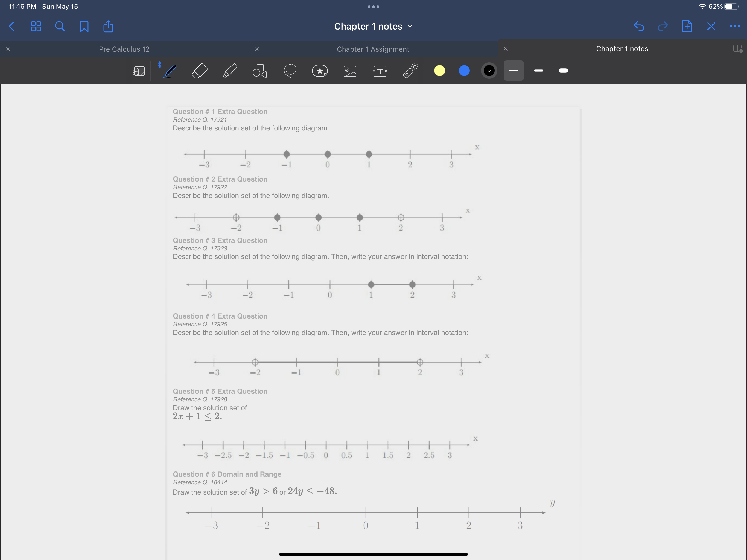747x560 pixels.
Task: Select the Pen tool
Action: coord(170,71)
